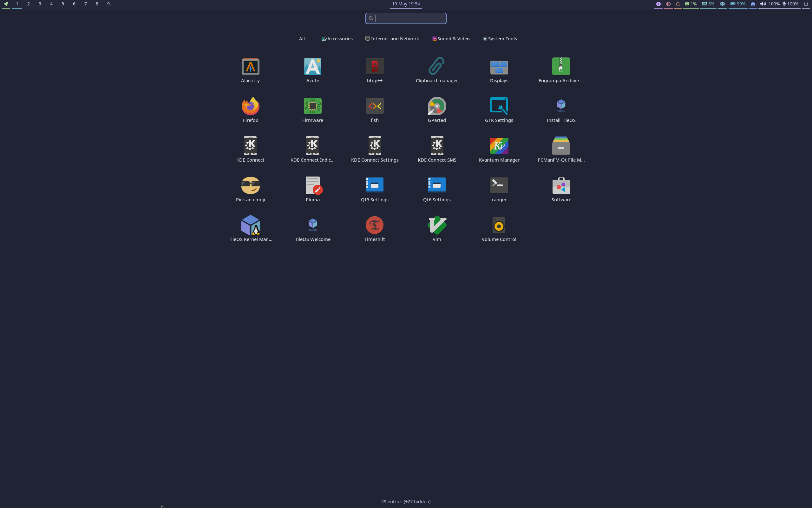Launch Kvantum Manager
Image resolution: width=812 pixels, height=508 pixels.
(x=499, y=150)
